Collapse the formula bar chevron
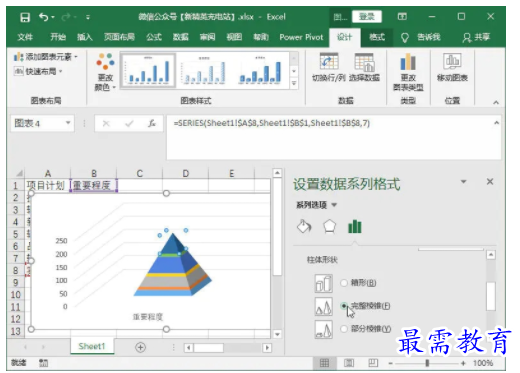Screen dimensions: 520x373 pyautogui.click(x=496, y=123)
